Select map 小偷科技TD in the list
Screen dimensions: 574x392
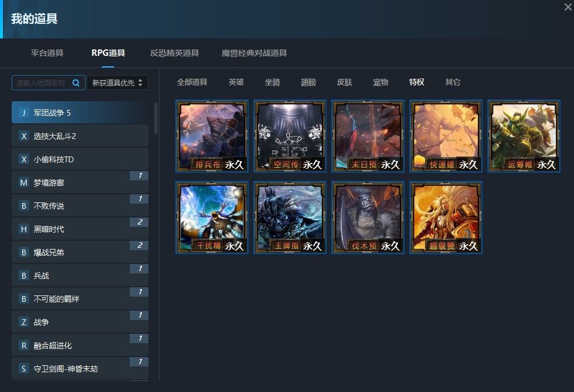[80, 159]
